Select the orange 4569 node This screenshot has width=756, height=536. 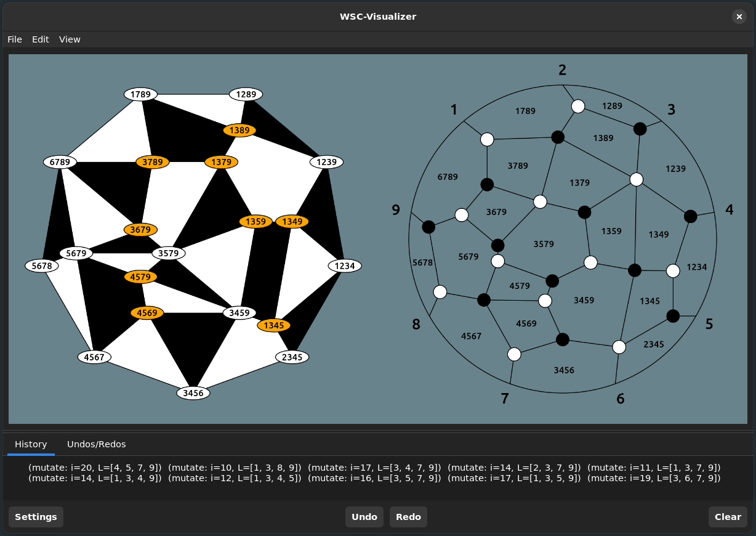tap(147, 312)
